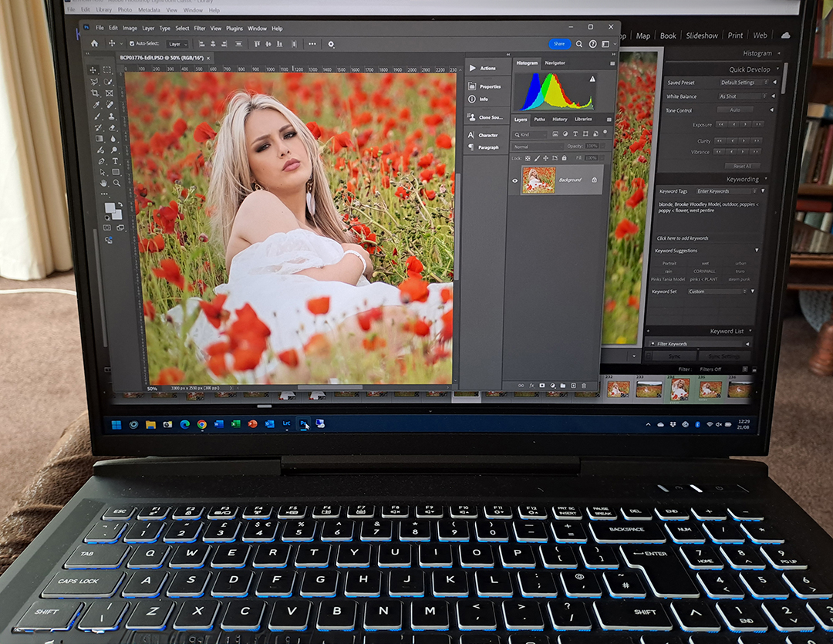Select the Clone Stamp tool

click(x=111, y=116)
